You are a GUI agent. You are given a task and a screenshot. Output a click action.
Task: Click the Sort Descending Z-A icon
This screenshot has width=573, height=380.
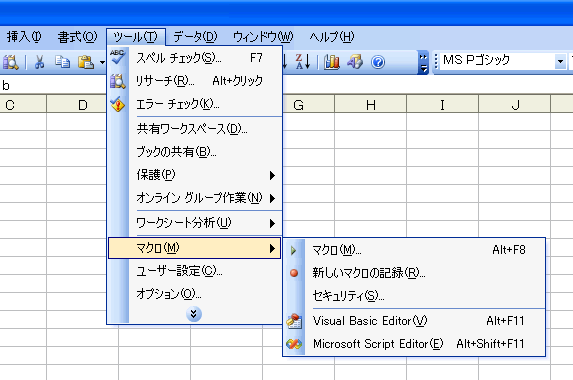pos(302,62)
